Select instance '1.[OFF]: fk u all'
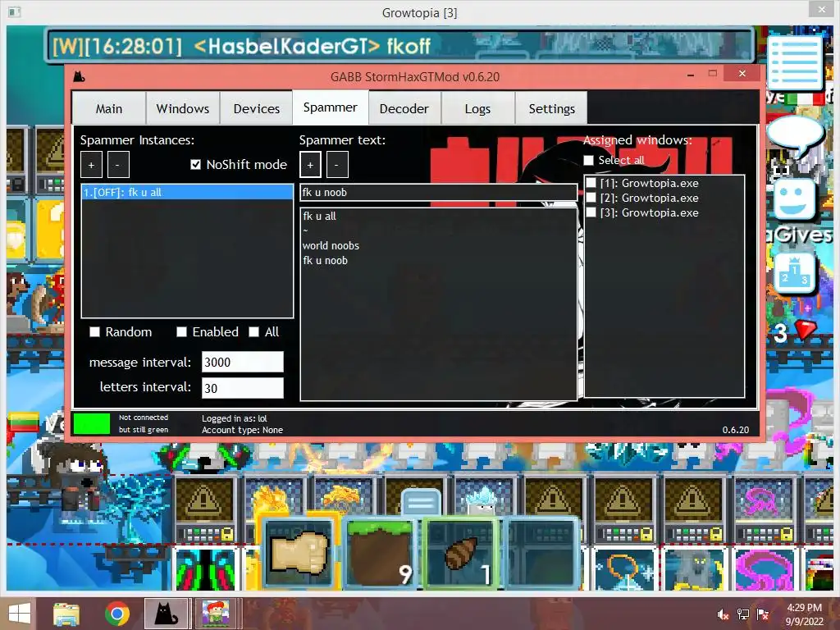Image resolution: width=840 pixels, height=630 pixels. [187, 192]
